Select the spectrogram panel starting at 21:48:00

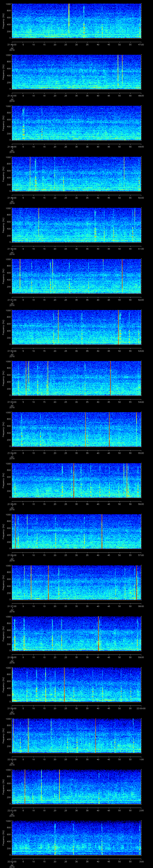[77, 123]
